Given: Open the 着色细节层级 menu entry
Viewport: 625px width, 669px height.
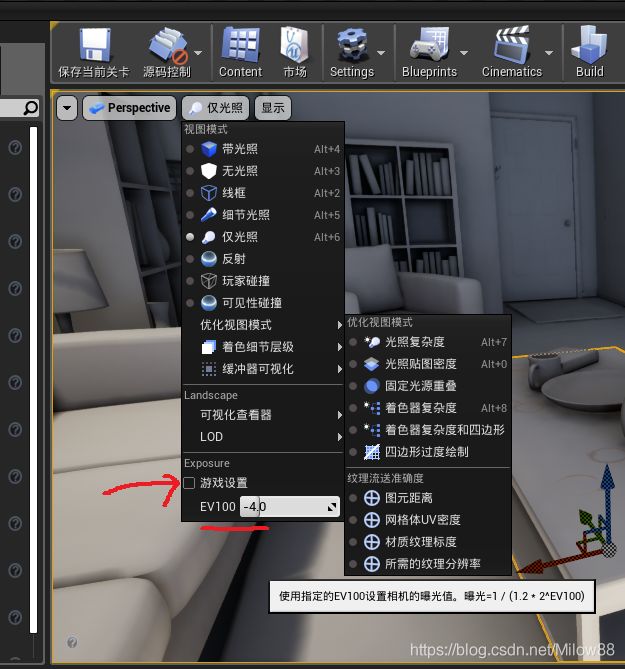Looking at the screenshot, I should pyautogui.click(x=263, y=347).
